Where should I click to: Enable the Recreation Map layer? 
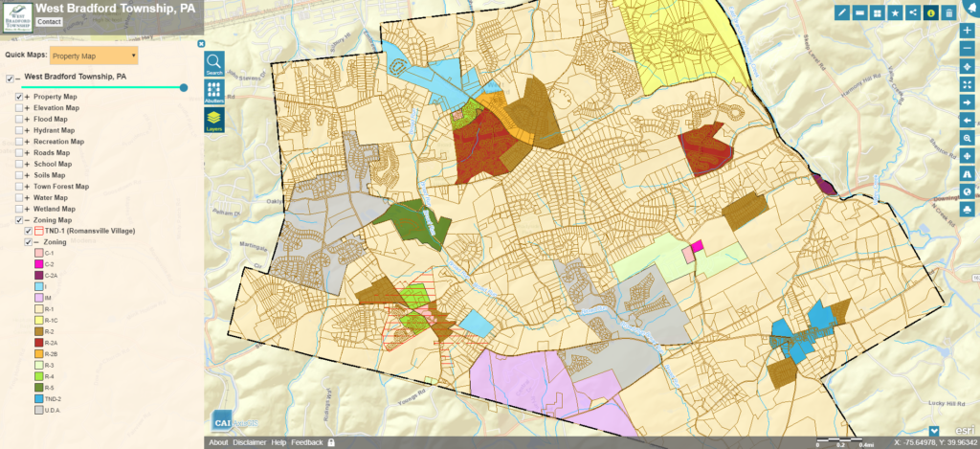point(19,142)
